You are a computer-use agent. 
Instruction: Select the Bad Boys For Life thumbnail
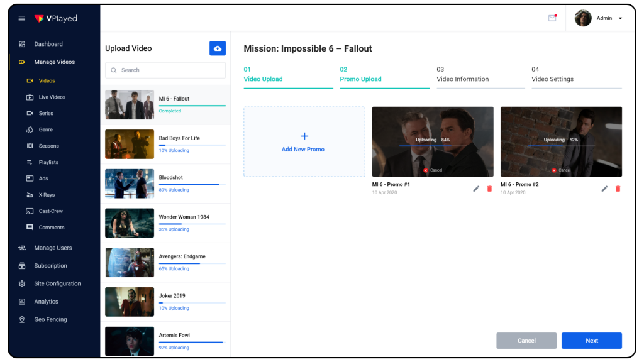pyautogui.click(x=129, y=144)
